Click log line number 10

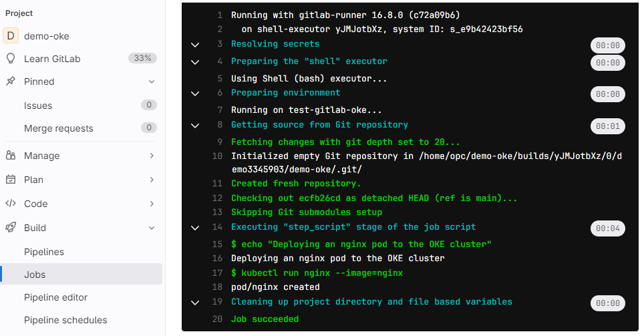(x=217, y=156)
